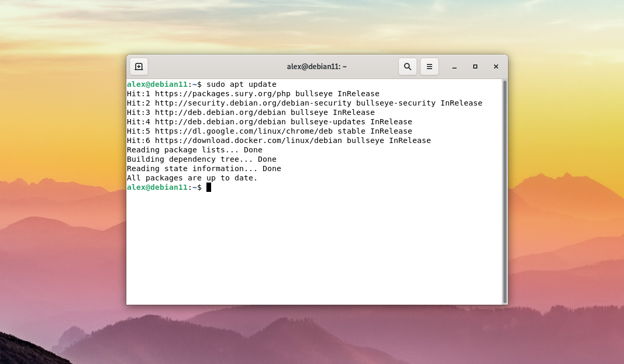Click the block cursor at the prompt

pos(208,187)
